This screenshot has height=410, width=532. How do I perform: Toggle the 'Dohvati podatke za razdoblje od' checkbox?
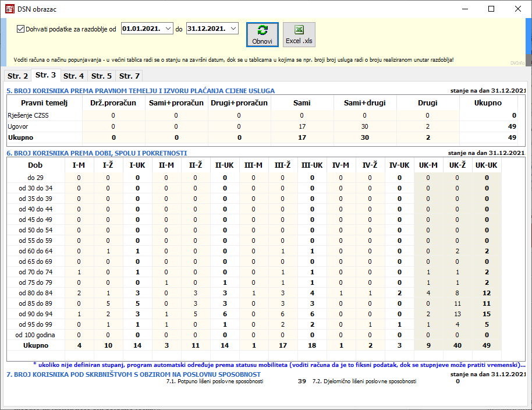click(x=21, y=29)
